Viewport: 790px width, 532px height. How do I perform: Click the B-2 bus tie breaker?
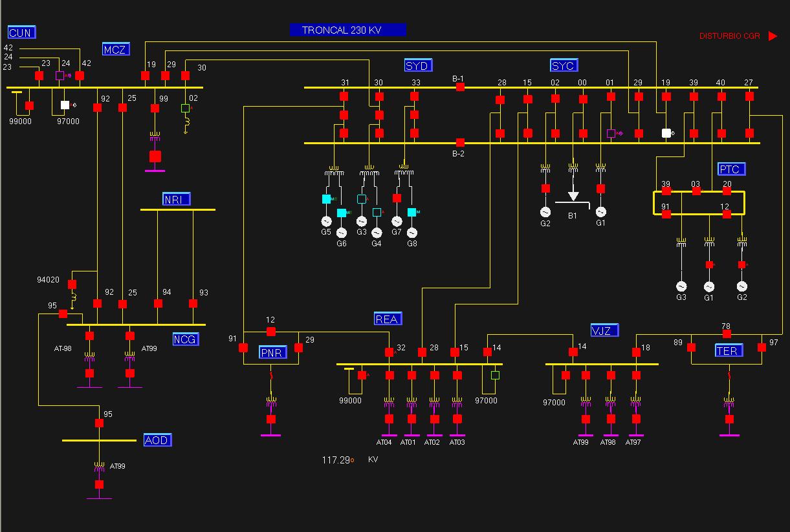coord(460,143)
